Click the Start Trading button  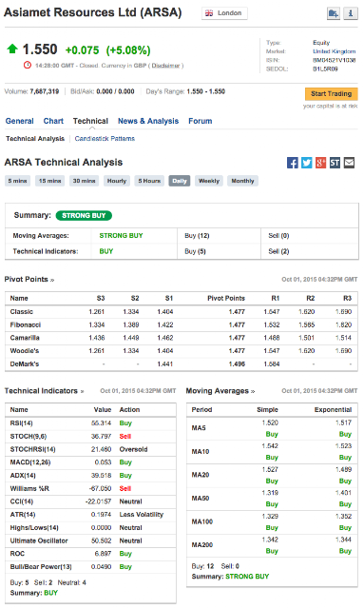tap(331, 94)
